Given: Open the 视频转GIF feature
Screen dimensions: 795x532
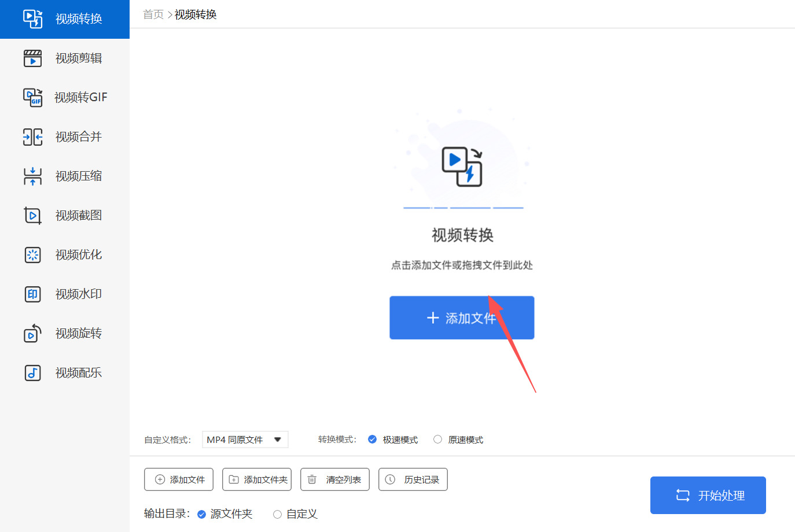Looking at the screenshot, I should (64, 97).
